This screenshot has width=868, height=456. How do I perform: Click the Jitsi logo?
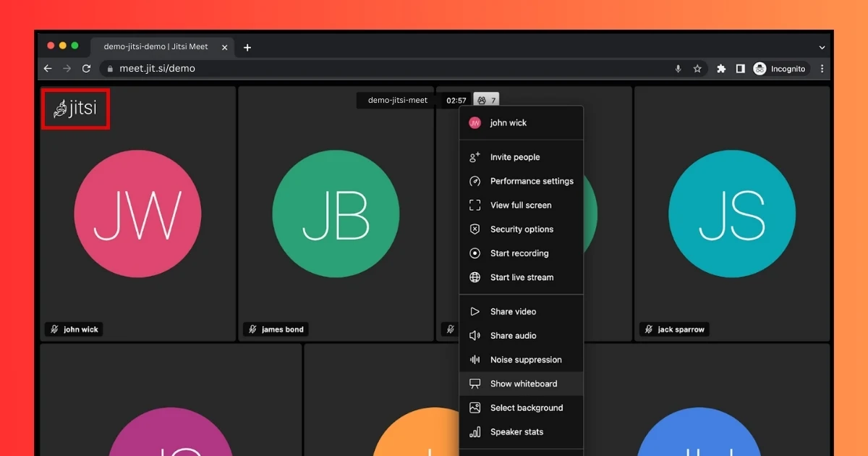tap(75, 109)
